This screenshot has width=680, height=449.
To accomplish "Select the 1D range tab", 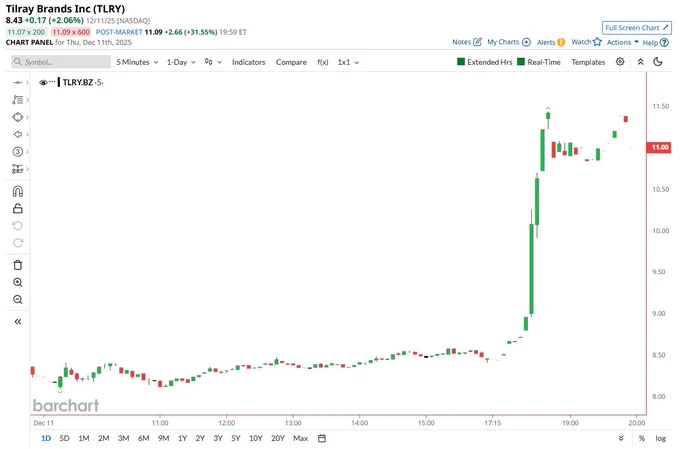I will [x=46, y=438].
